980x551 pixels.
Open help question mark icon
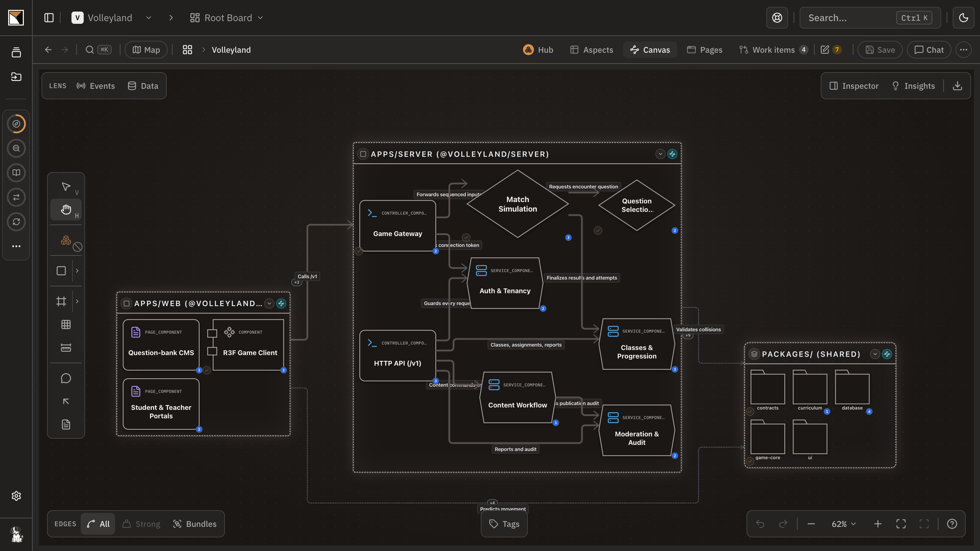952,524
